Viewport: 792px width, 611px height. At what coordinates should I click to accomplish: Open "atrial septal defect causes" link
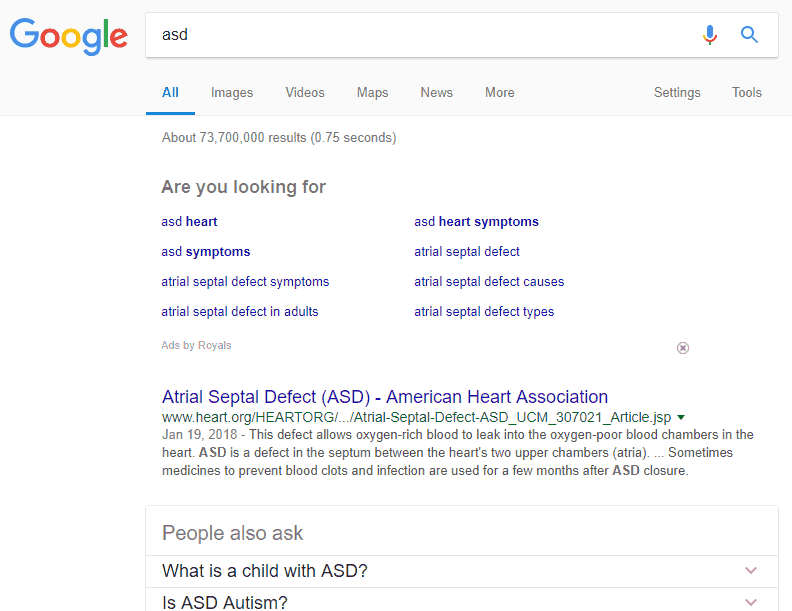[x=489, y=281]
